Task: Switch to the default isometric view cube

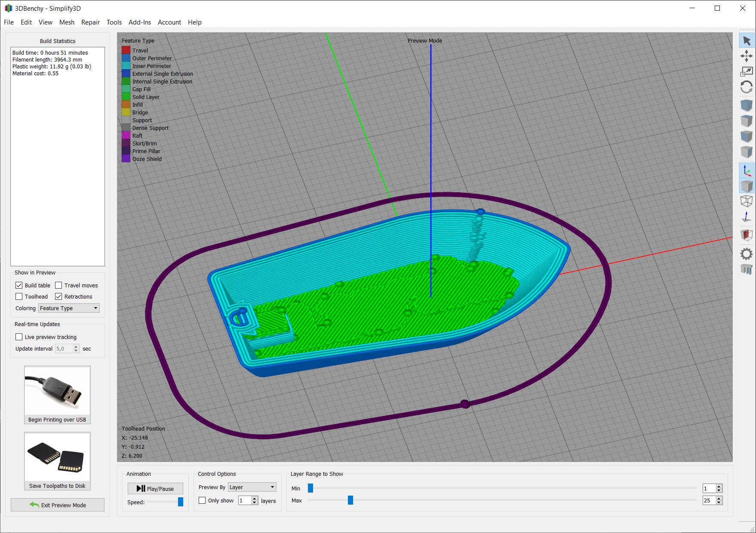Action: [x=746, y=105]
